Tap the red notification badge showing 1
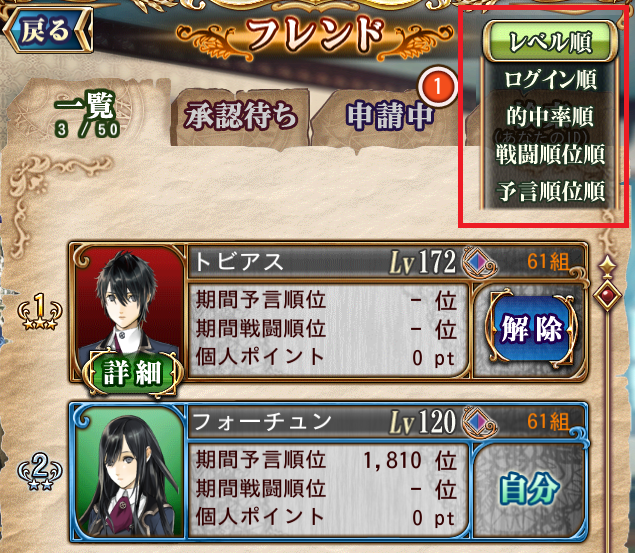The height and width of the screenshot is (553, 635). pos(437,86)
